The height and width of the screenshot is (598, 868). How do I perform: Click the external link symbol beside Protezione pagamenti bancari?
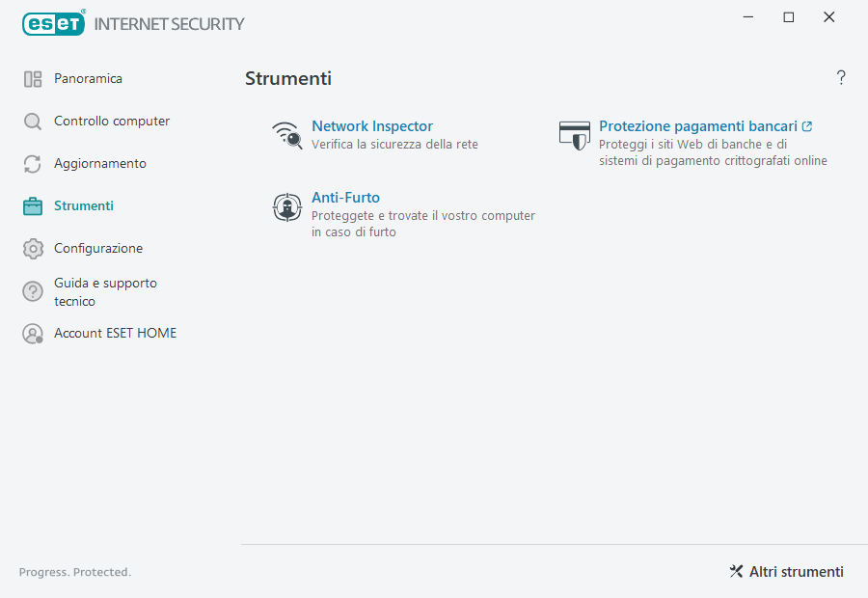(808, 125)
